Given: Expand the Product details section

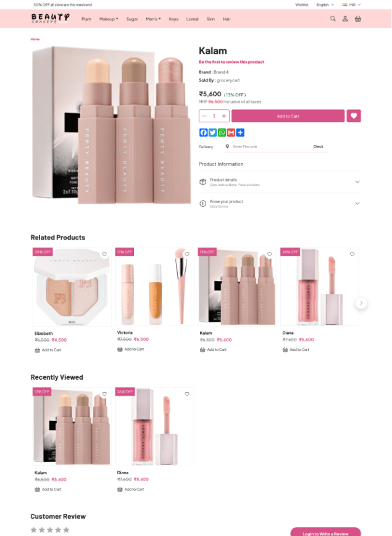Looking at the screenshot, I should [x=280, y=182].
